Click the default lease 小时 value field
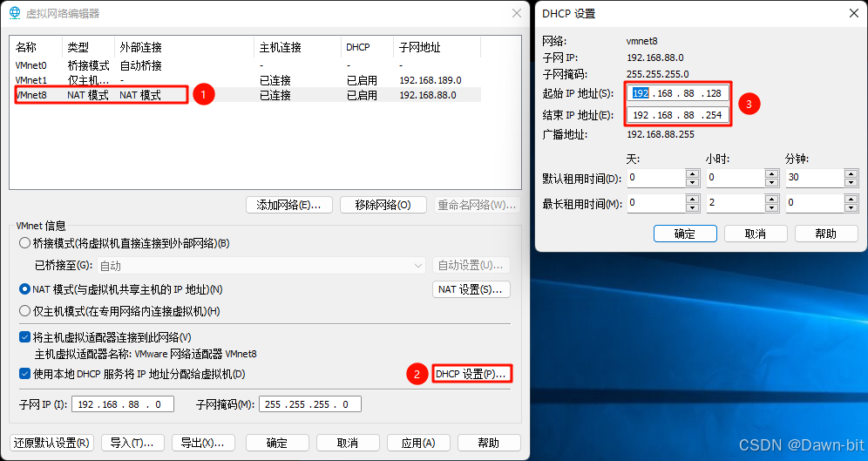868x461 pixels. coord(736,178)
